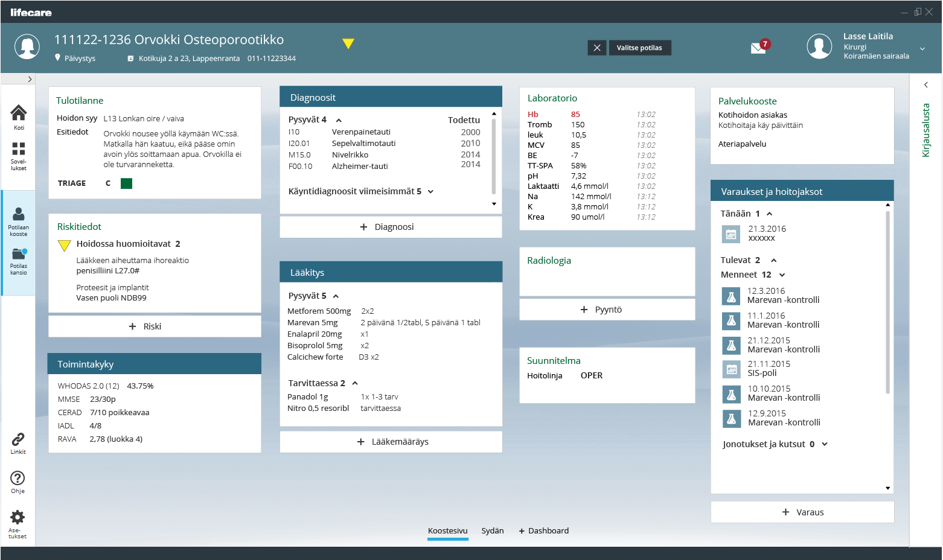
Task: Open lab flask icon for 21.12.2015
Action: coord(731,346)
